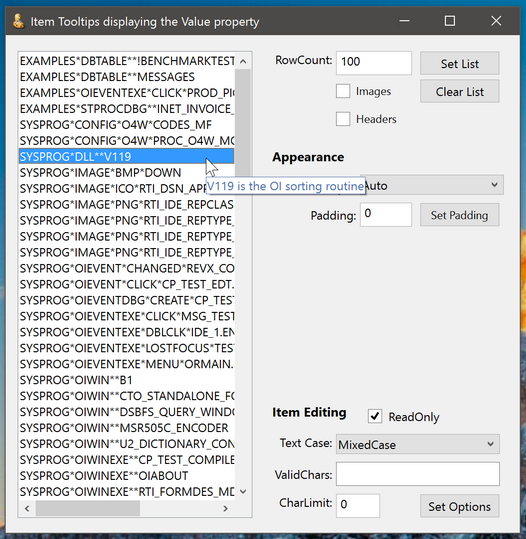The width and height of the screenshot is (526, 539).
Task: Select SYSPROG*OIWIN**B1 list item
Action: click(127, 380)
